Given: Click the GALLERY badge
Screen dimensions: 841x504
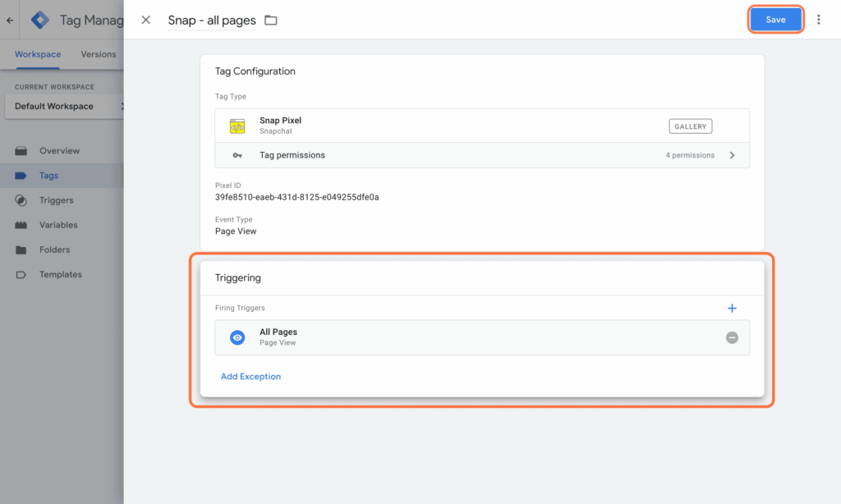Looking at the screenshot, I should [x=690, y=126].
